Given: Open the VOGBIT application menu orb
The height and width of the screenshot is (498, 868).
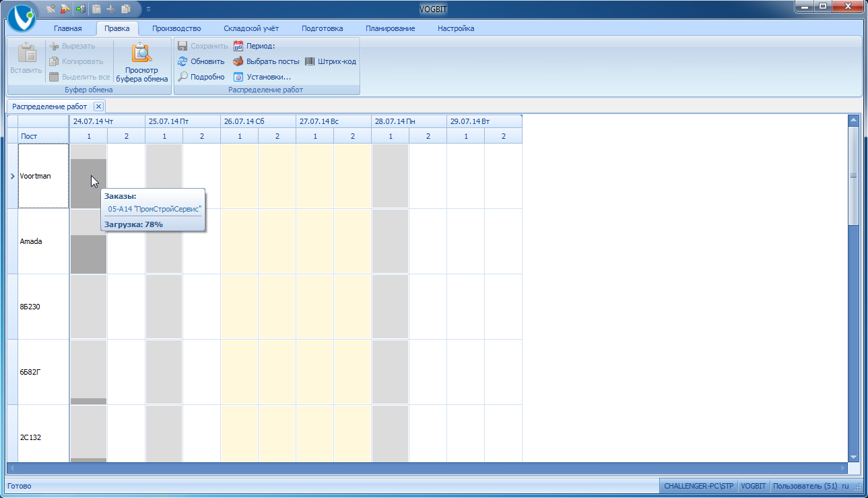Looking at the screenshot, I should coord(20,17).
